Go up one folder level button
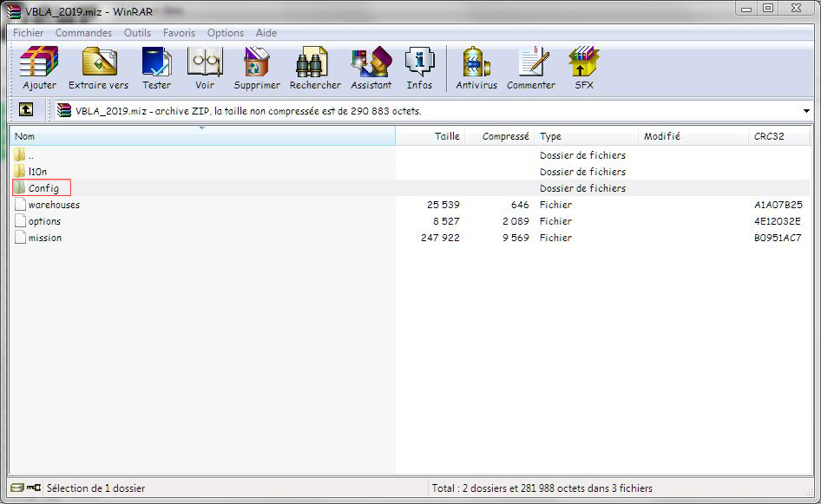 pyautogui.click(x=27, y=110)
